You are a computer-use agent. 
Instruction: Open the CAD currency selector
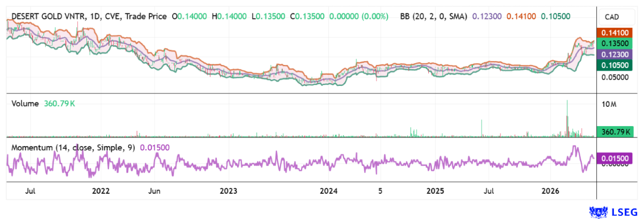(x=612, y=17)
